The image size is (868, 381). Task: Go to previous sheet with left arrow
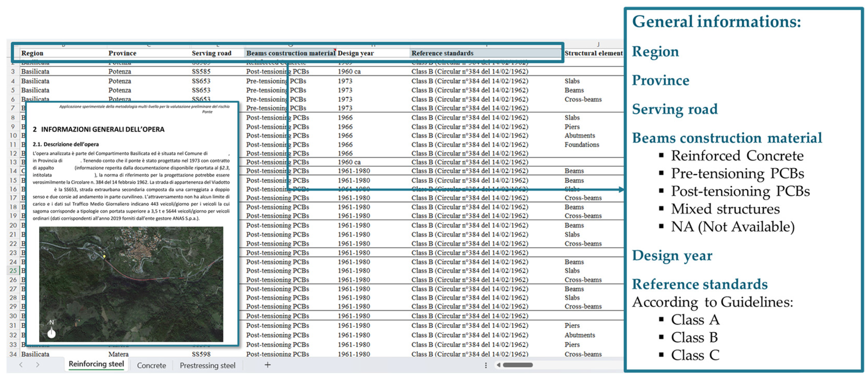point(21,364)
